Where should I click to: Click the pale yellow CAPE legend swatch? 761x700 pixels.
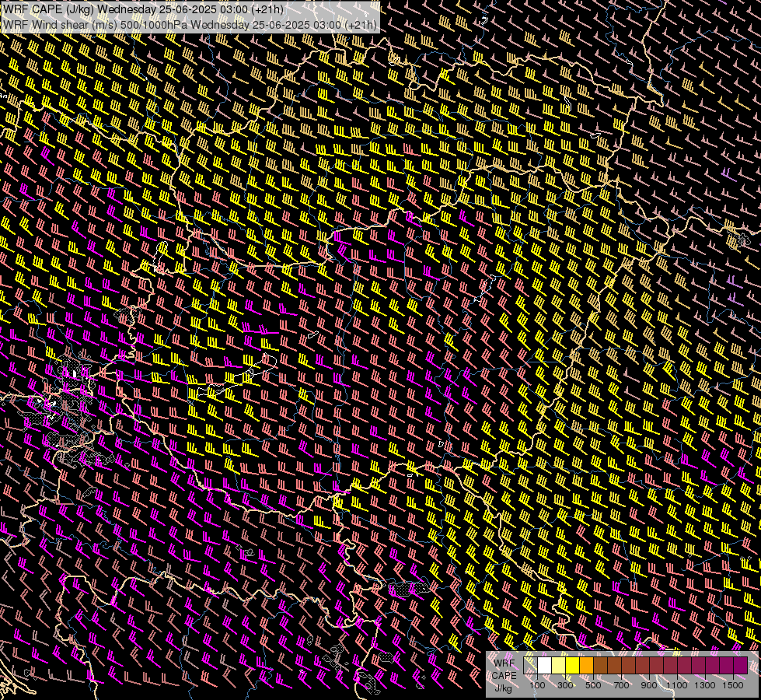click(x=559, y=665)
